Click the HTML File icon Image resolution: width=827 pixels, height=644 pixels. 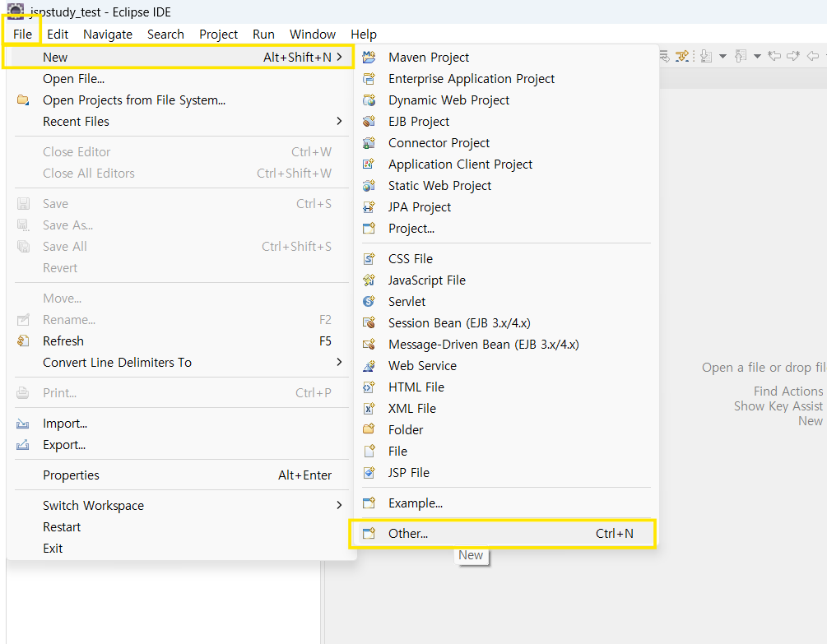369,387
